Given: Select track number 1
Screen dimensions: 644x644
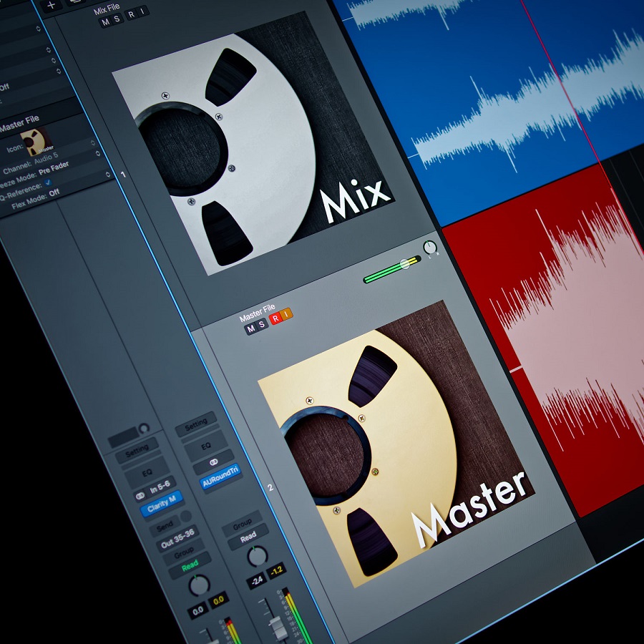Looking at the screenshot, I should point(123,175).
